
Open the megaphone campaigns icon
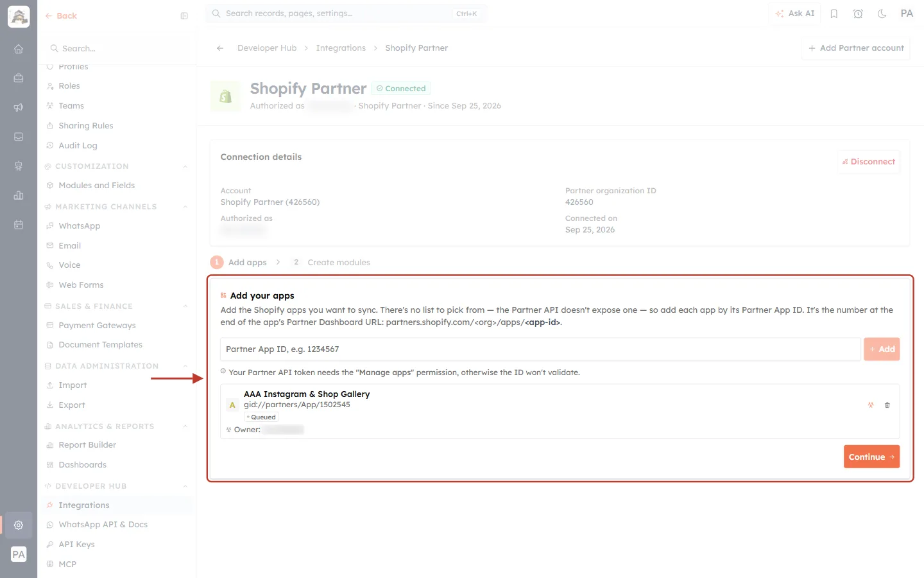(x=19, y=107)
